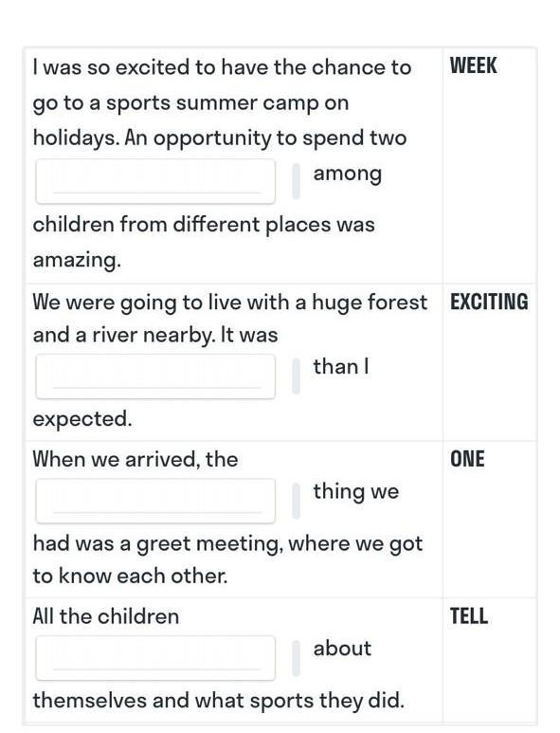Click the text "All the children"
Image resolution: width=560 pixels, height=733 pixels.
point(106,616)
